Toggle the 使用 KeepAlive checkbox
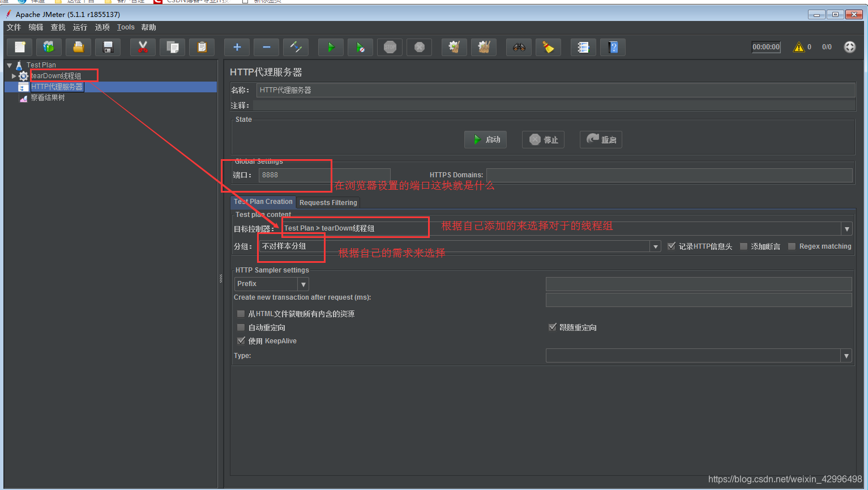The height and width of the screenshot is (490, 868). (241, 341)
